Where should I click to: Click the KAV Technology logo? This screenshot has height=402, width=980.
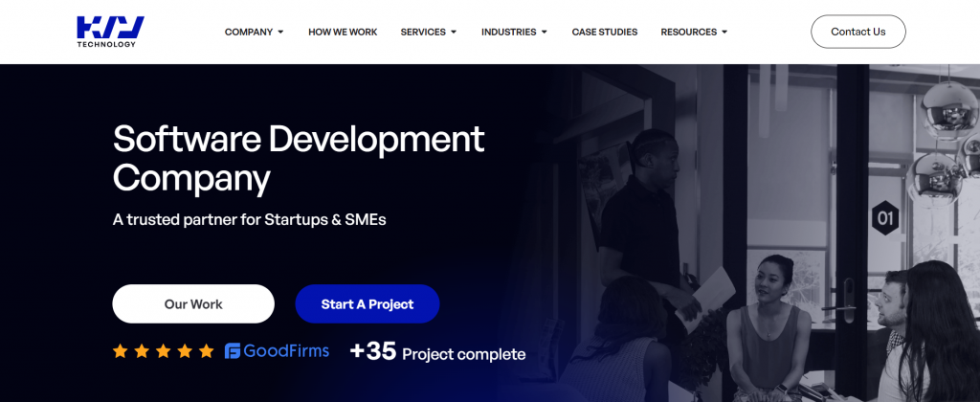click(x=110, y=32)
